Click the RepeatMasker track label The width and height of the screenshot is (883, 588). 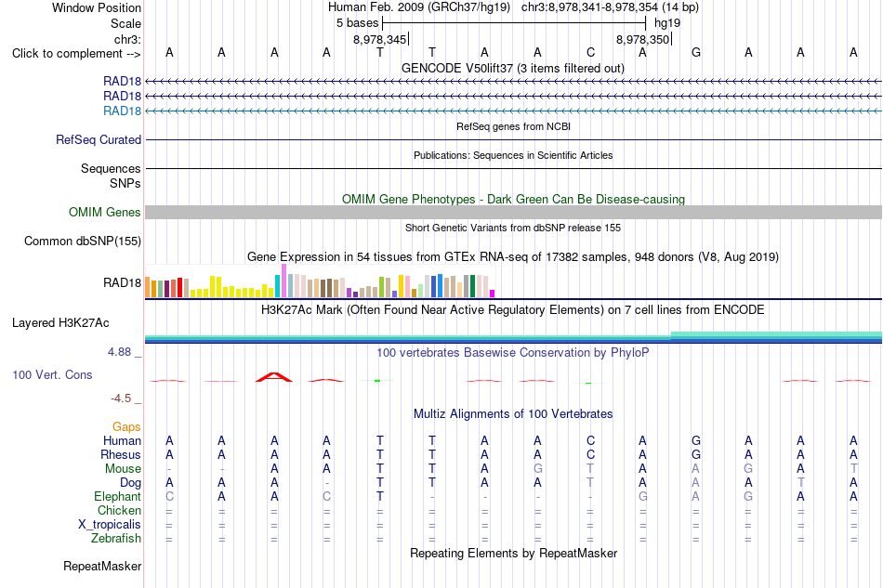(102, 566)
